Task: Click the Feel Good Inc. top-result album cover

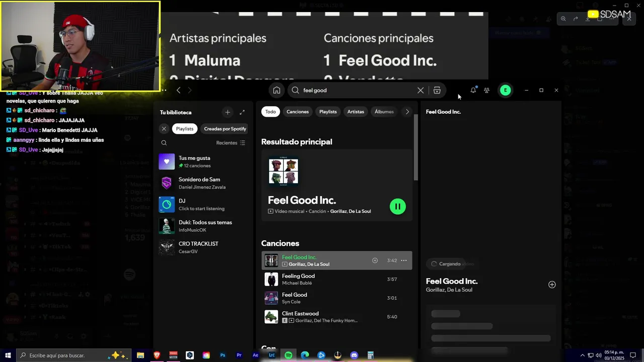Action: point(283,171)
